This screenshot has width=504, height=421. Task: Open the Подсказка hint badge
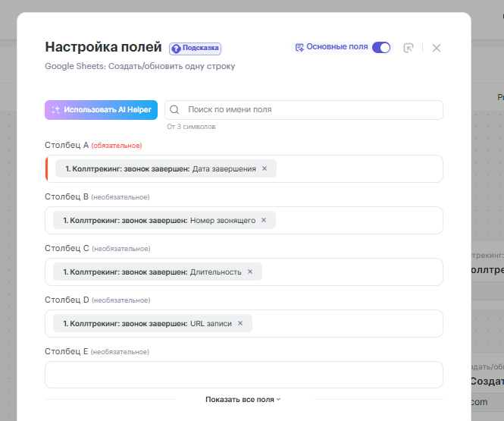(195, 48)
